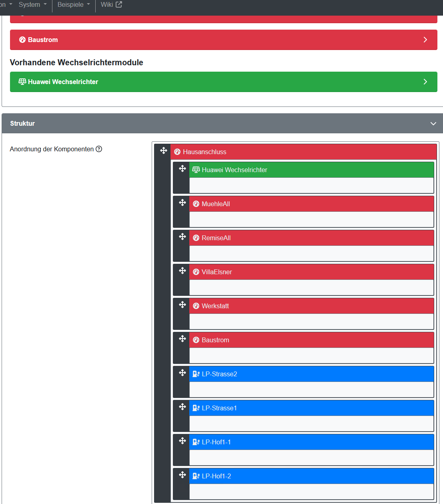Viewport: 443px width, 504px height.
Task: Open the Wiki link
Action: [111, 4]
